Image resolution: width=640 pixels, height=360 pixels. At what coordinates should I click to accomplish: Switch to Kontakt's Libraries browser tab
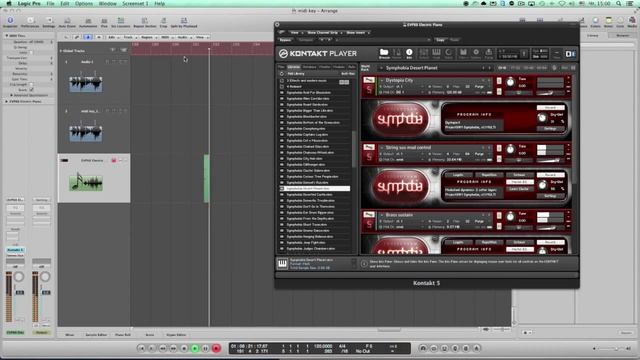point(293,67)
